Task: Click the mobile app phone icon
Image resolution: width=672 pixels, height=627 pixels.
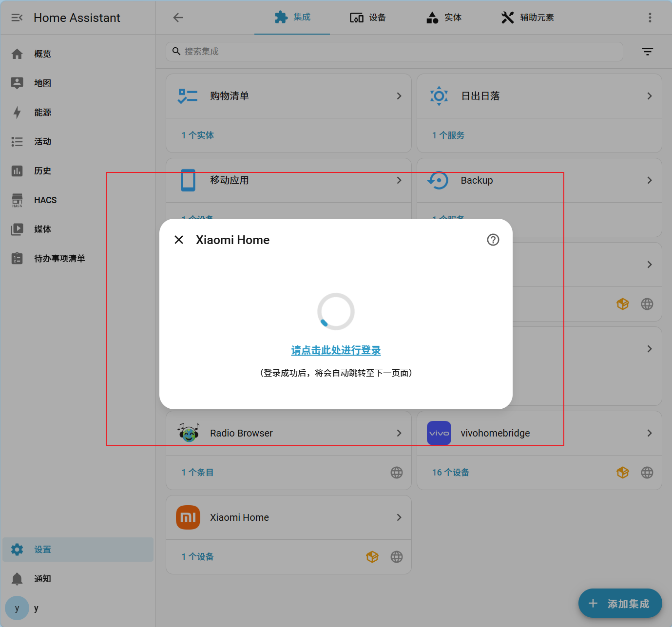Action: click(188, 180)
